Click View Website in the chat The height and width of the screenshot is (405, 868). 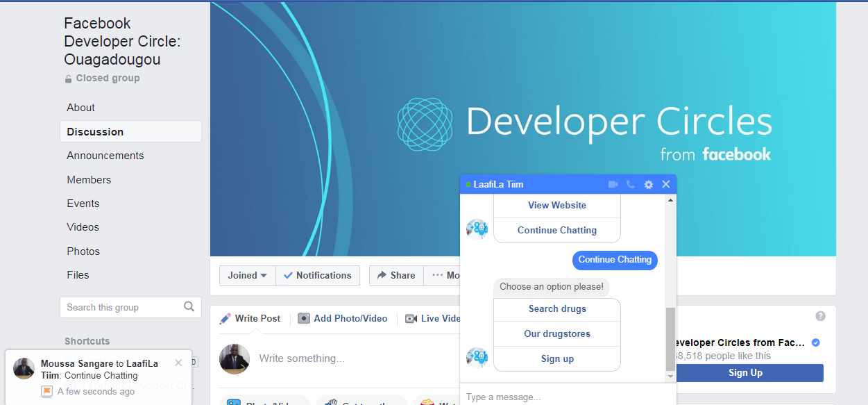[x=557, y=206]
